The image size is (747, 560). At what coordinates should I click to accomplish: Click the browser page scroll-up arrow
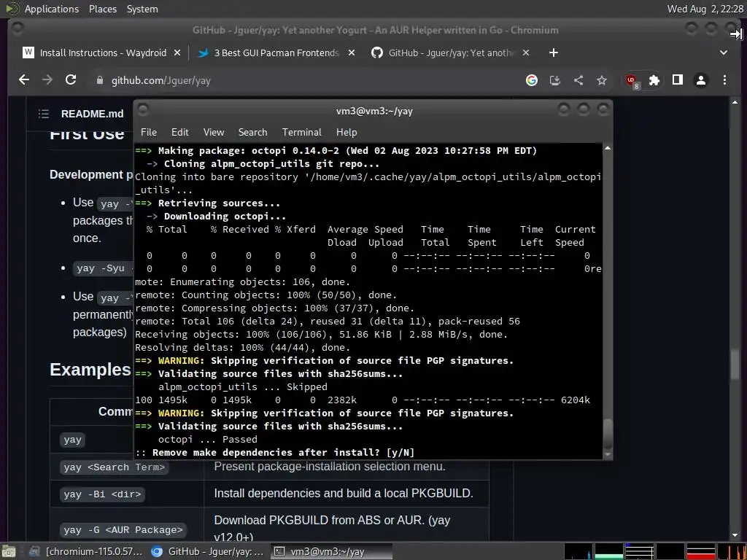735,102
